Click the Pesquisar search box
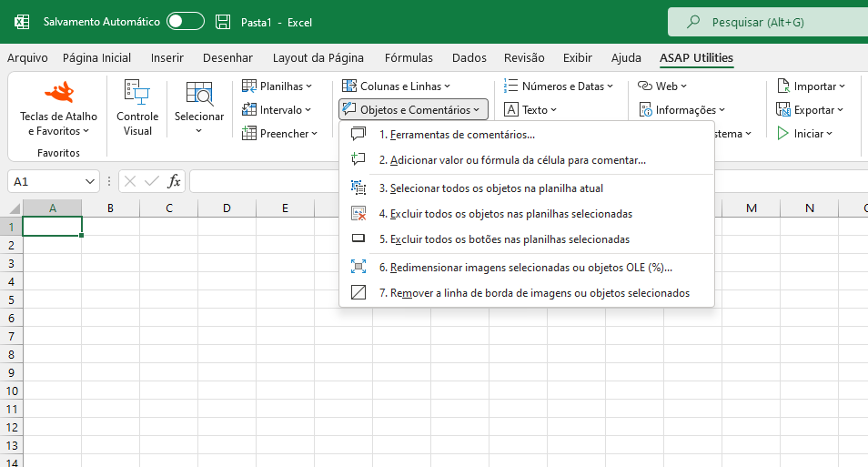The width and height of the screenshot is (868, 467). click(768, 22)
